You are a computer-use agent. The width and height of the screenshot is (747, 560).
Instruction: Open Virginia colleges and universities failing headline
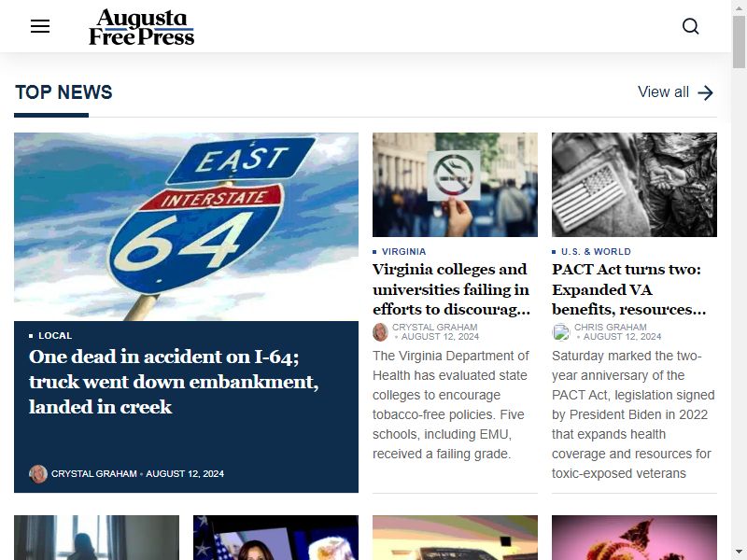point(451,289)
